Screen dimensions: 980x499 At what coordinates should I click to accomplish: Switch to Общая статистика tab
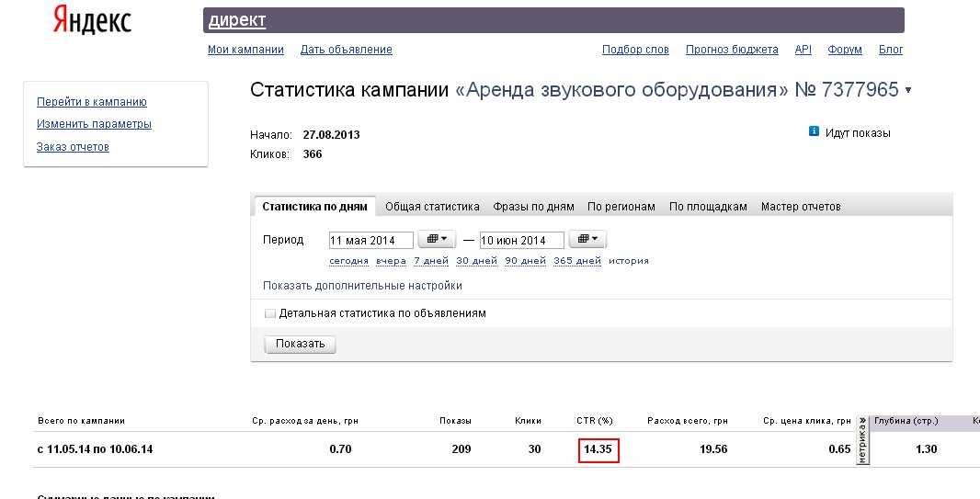click(x=432, y=207)
